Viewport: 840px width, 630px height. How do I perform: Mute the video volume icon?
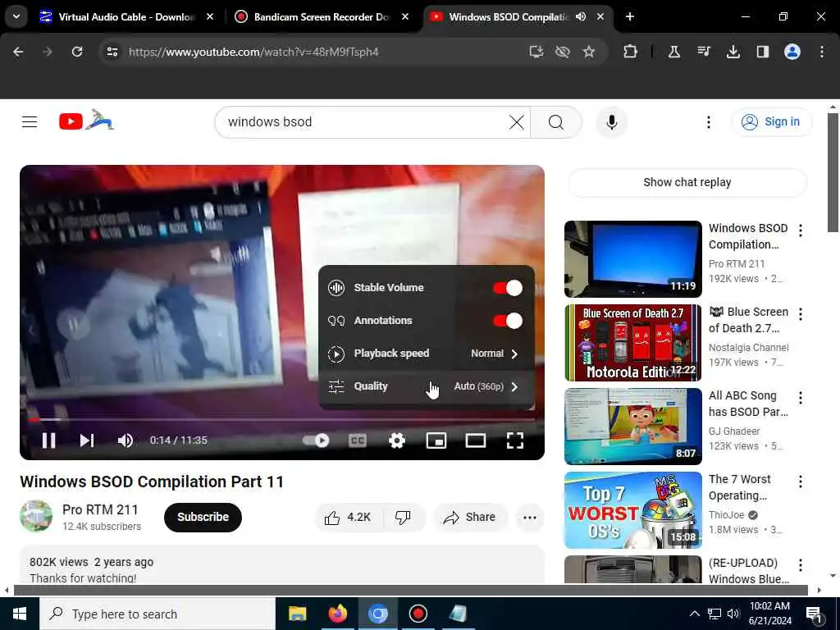[126, 441]
